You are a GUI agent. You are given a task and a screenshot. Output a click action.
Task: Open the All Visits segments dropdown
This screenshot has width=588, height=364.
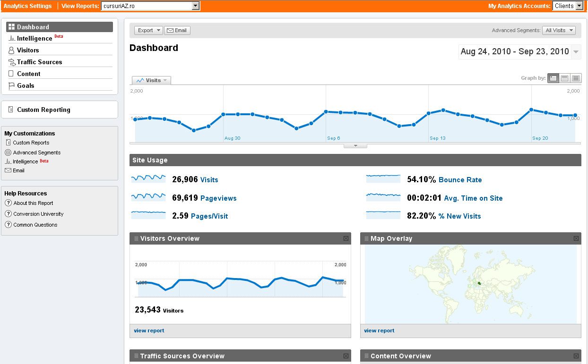[559, 30]
